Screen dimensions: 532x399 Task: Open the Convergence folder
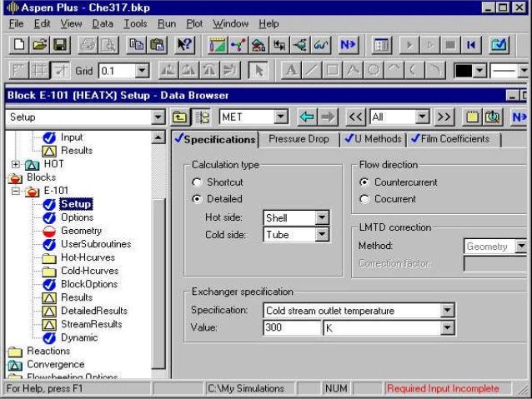(56, 364)
